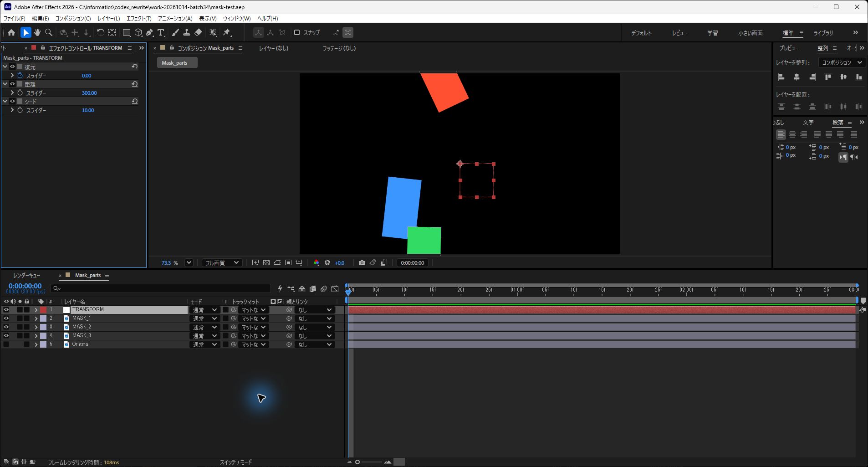Image resolution: width=868 pixels, height=467 pixels.
Task: Select the Clone Stamp tool
Action: coord(186,32)
